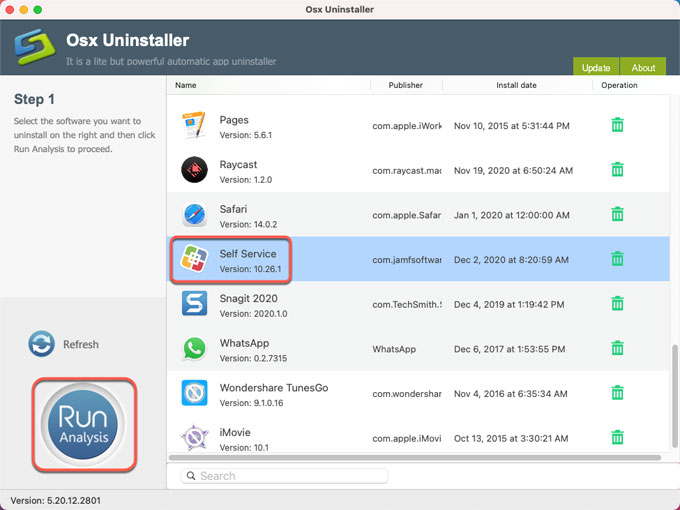Click install date Jan 1, 2020
680x510 pixels.
click(512, 215)
